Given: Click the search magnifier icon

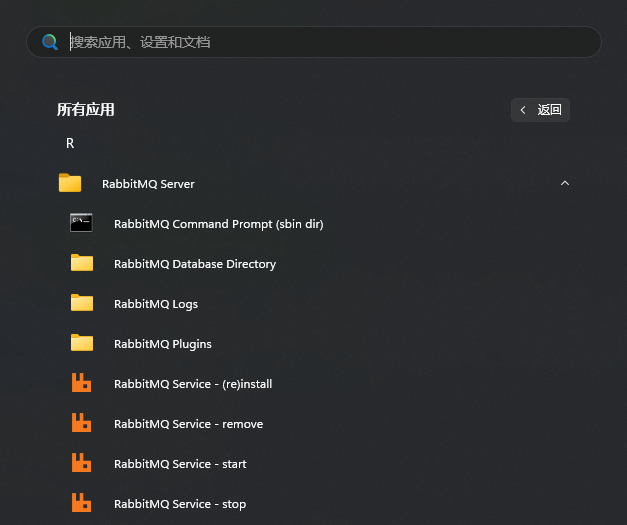Looking at the screenshot, I should pos(50,42).
